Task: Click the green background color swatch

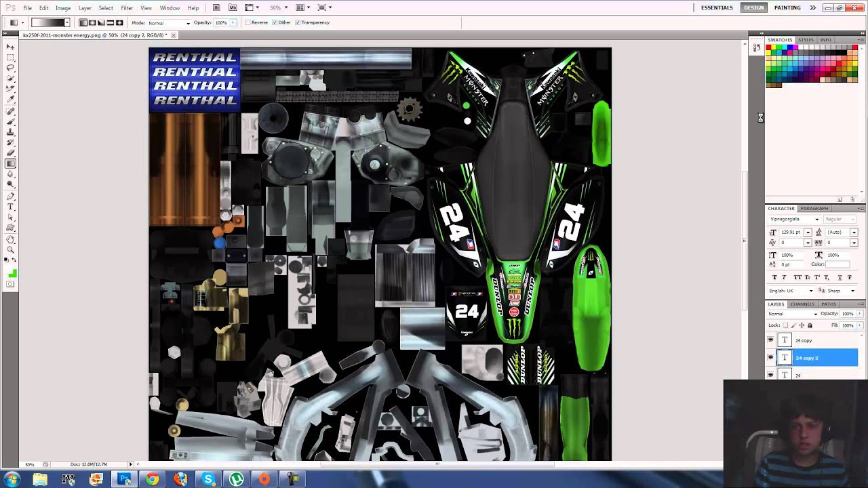Action: click(14, 274)
